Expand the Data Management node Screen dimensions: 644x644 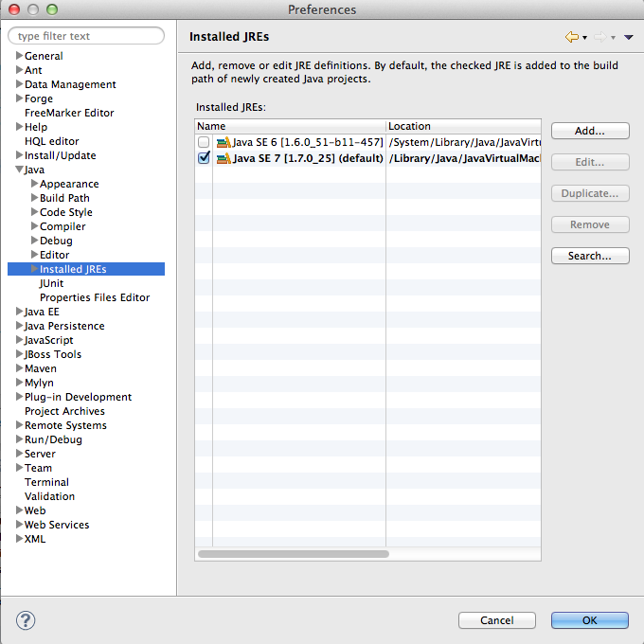(x=19, y=83)
